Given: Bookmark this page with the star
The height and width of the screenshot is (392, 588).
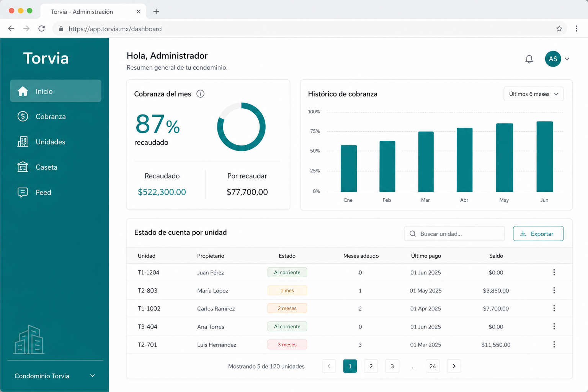Looking at the screenshot, I should (559, 29).
